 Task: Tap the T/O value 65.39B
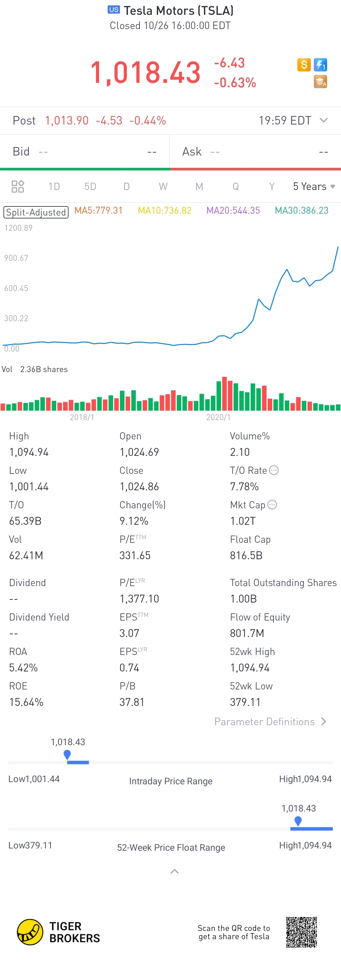[x=25, y=521]
